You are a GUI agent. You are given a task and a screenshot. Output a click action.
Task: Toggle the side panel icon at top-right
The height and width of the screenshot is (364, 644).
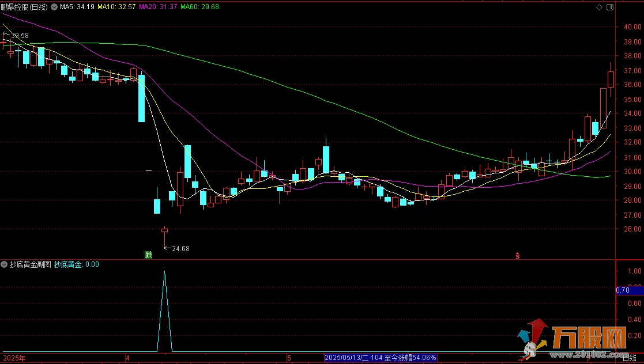tap(609, 7)
